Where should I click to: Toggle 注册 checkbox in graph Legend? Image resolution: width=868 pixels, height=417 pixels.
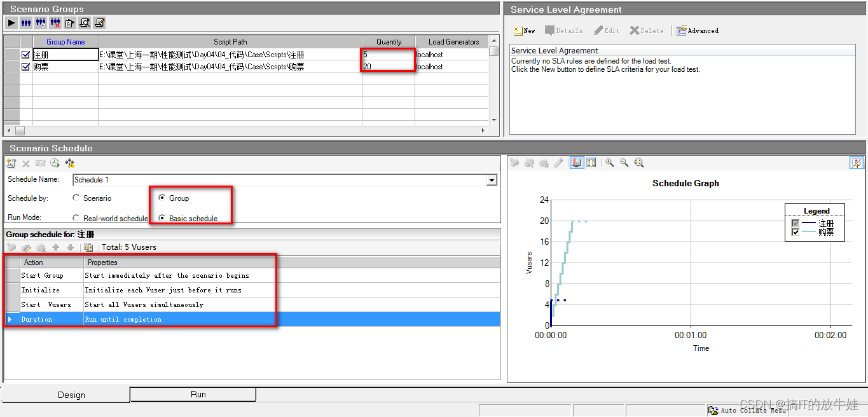point(795,224)
